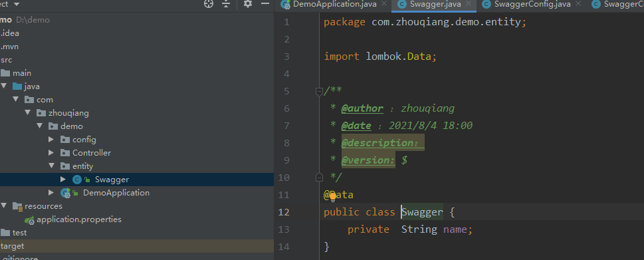Click the line number 12 in gutter

coord(283,212)
